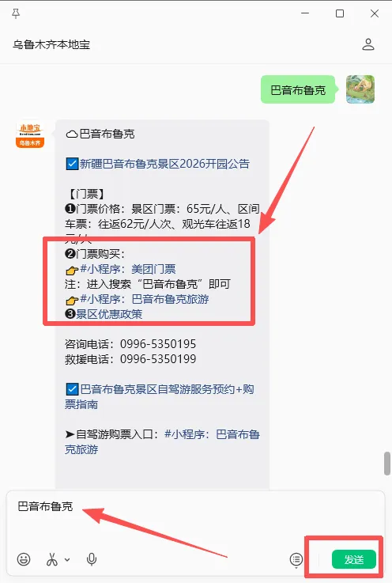The width and height of the screenshot is (392, 583).
Task: Click my own landscape avatar thumbnail
Action: 360,89
